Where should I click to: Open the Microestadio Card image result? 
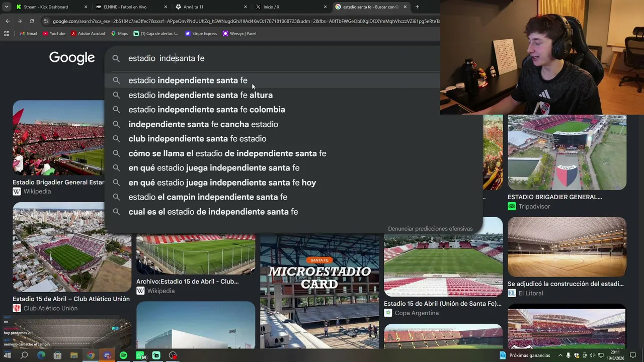(319, 292)
